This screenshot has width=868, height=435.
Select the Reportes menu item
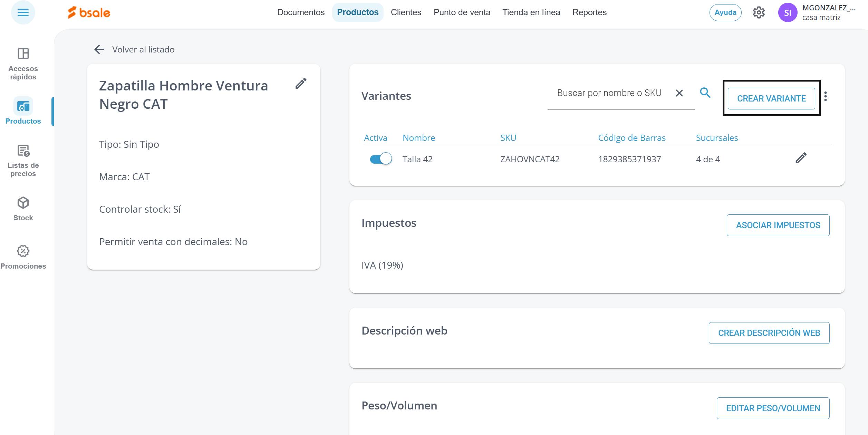coord(589,12)
